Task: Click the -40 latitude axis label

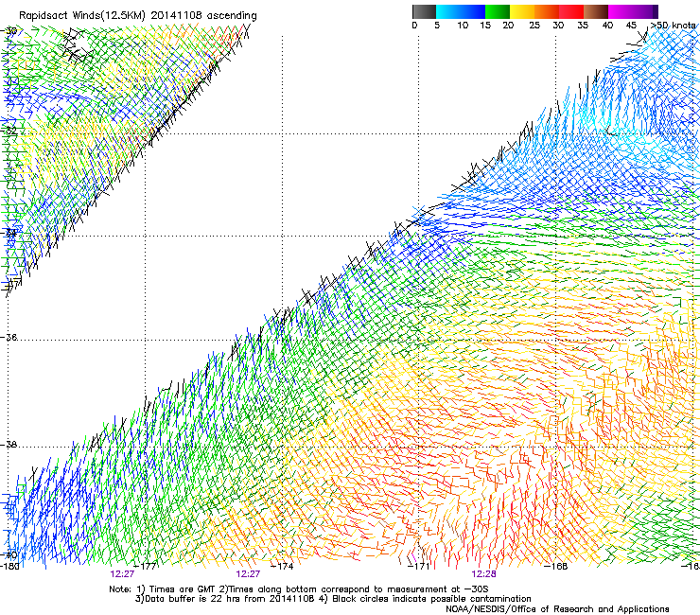Action: (9, 554)
